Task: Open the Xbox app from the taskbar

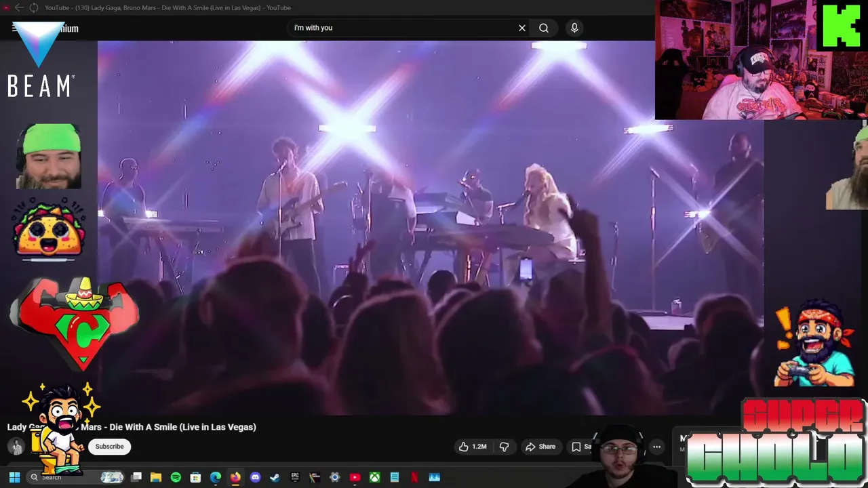Action: point(374,477)
